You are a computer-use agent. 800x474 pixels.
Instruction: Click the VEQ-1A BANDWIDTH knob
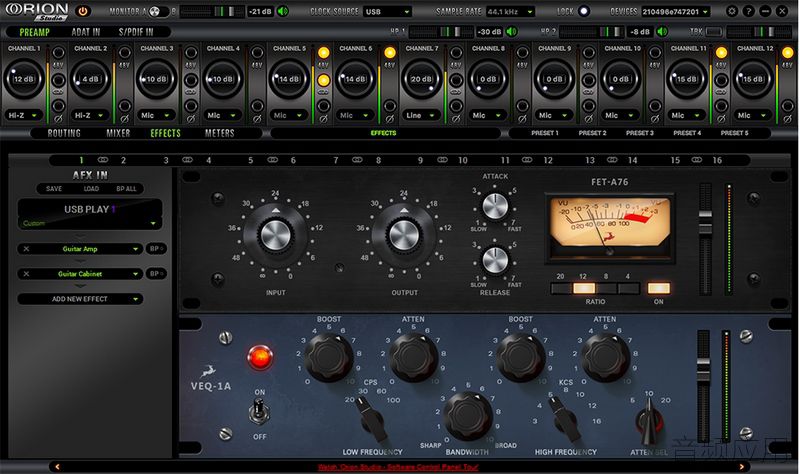coord(467,415)
